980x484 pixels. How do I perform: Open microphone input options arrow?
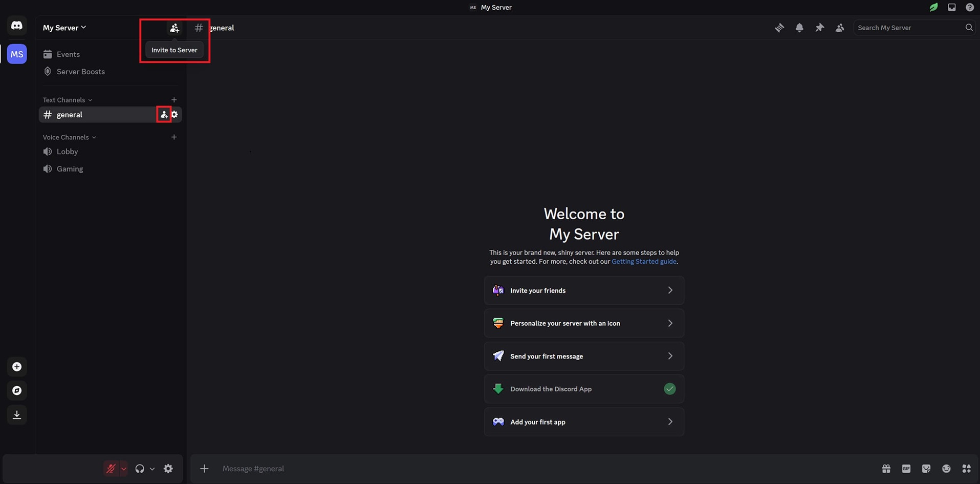click(123, 469)
